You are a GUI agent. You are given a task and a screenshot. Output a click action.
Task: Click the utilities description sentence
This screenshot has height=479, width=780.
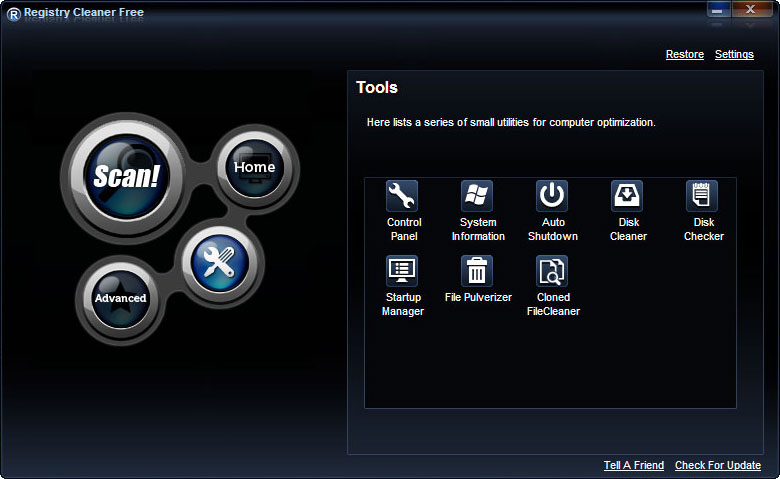point(511,122)
